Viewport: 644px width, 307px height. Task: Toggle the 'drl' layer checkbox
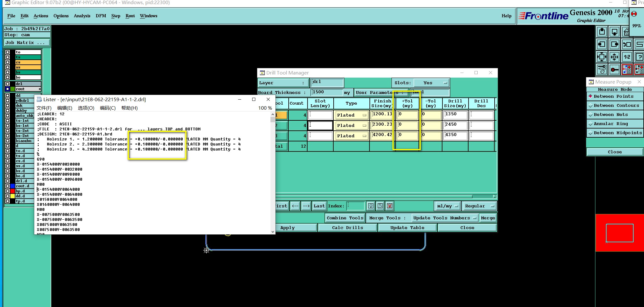(8, 84)
